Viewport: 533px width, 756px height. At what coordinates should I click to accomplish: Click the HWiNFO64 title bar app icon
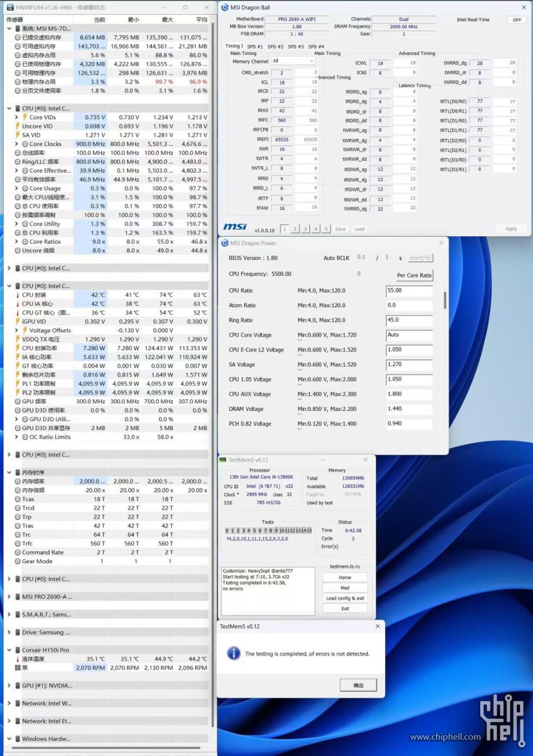pos(10,8)
